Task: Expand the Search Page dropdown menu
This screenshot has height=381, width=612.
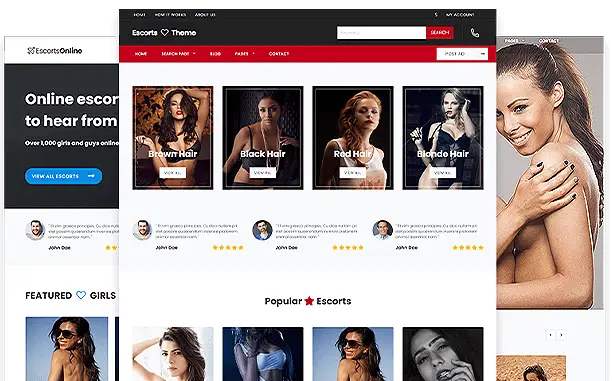Action: (x=178, y=54)
